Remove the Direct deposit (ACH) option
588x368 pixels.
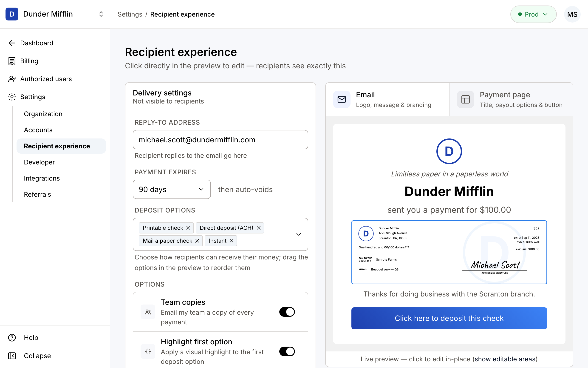(259, 228)
